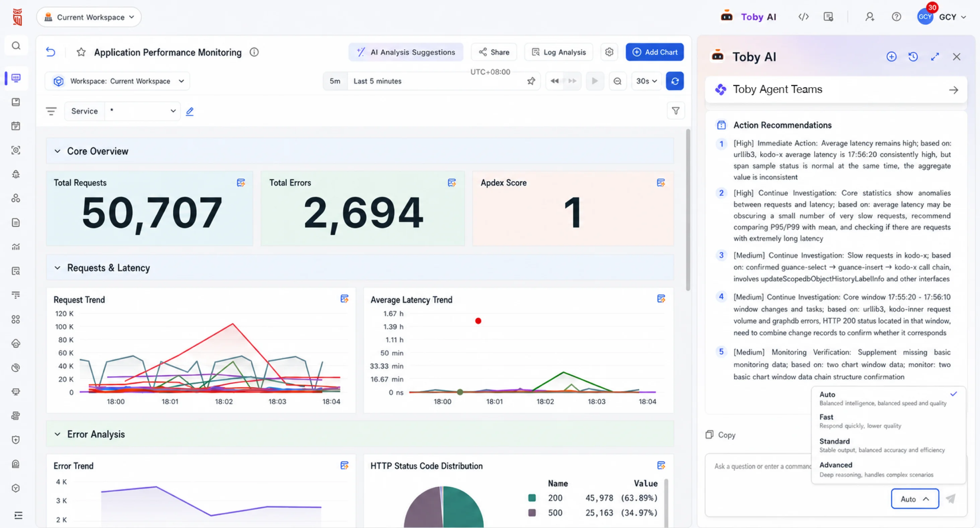Click the purple 500 legend swatch

(532, 513)
